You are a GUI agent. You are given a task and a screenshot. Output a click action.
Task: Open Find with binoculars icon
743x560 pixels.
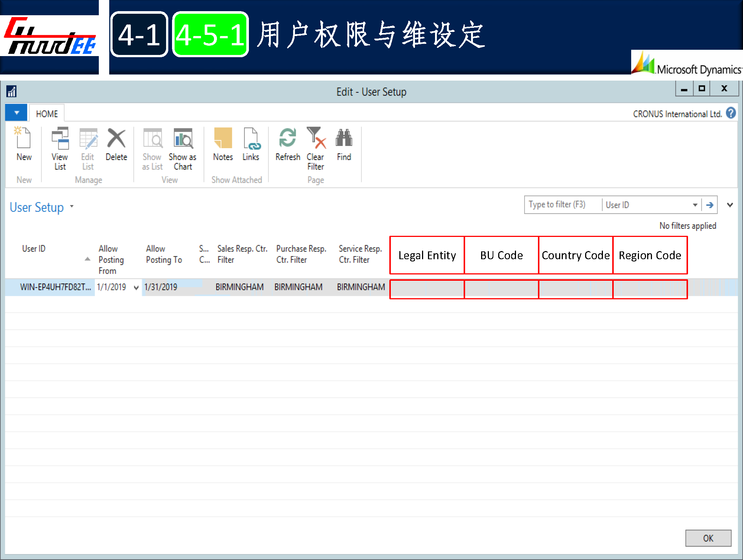(x=344, y=139)
